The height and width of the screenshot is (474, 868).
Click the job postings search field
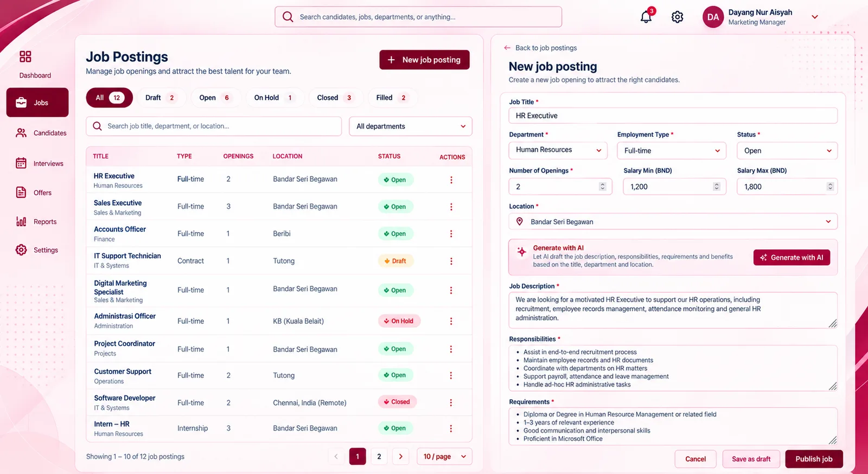click(x=214, y=126)
